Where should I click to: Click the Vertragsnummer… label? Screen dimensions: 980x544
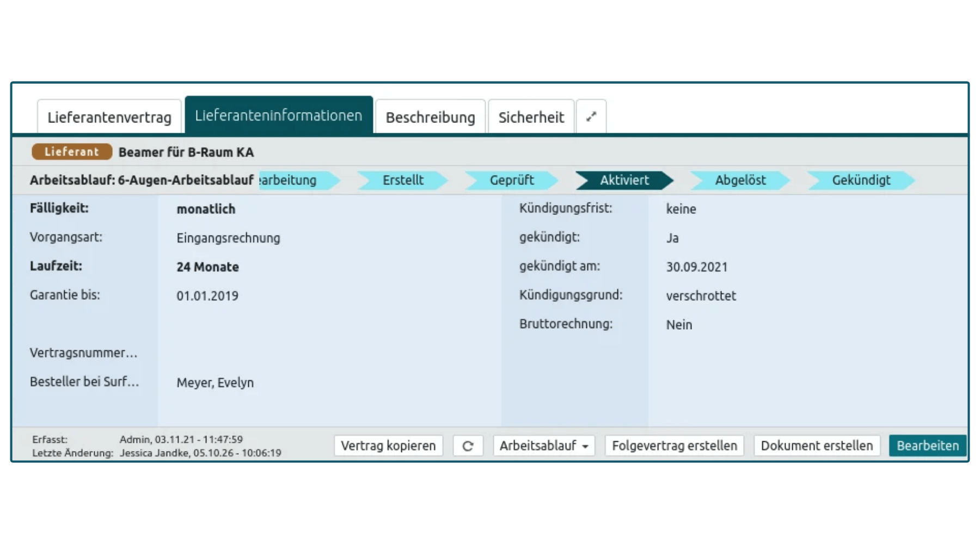tap(83, 353)
